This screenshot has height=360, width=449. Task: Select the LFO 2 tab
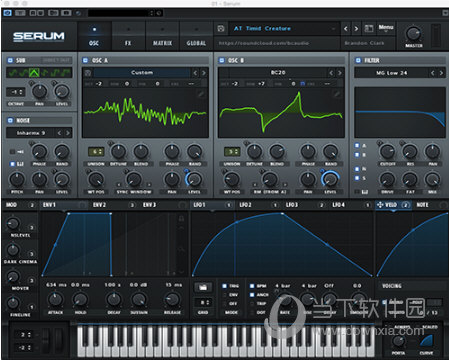pos(245,205)
